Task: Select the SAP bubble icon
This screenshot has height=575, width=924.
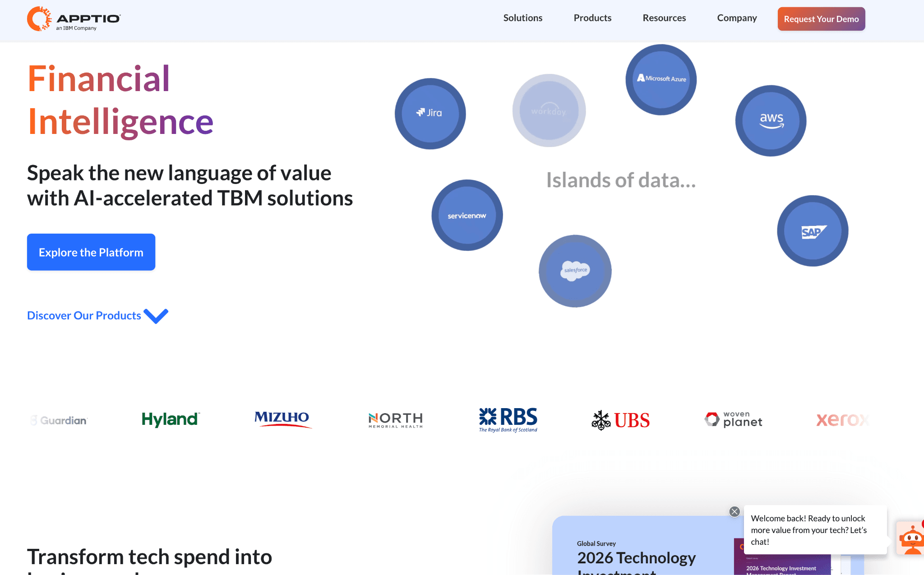Action: [x=813, y=231]
